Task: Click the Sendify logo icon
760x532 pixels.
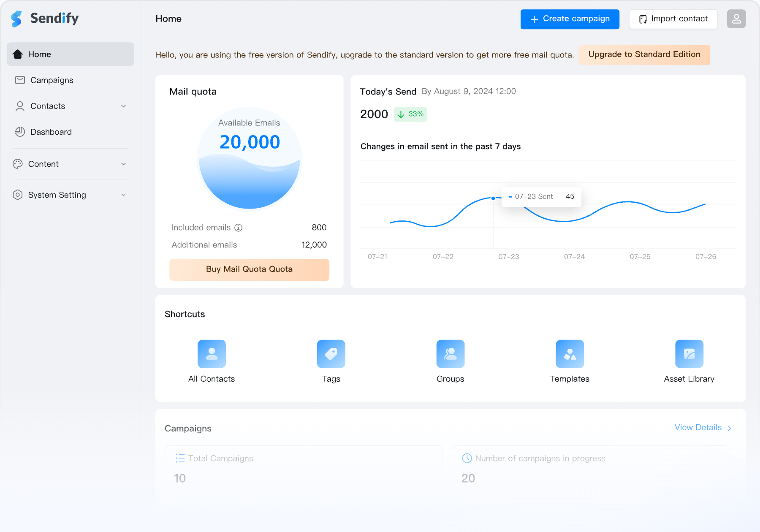Action: [x=16, y=19]
